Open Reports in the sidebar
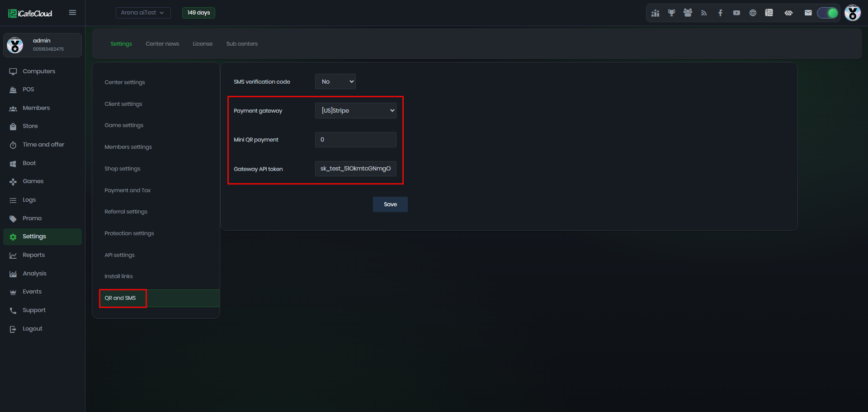This screenshot has height=412, width=868. pyautogui.click(x=42, y=255)
